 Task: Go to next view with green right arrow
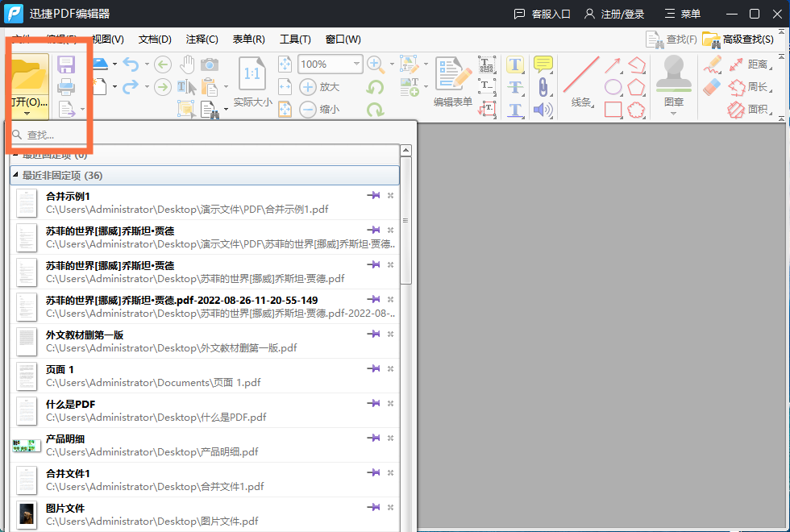click(x=162, y=87)
